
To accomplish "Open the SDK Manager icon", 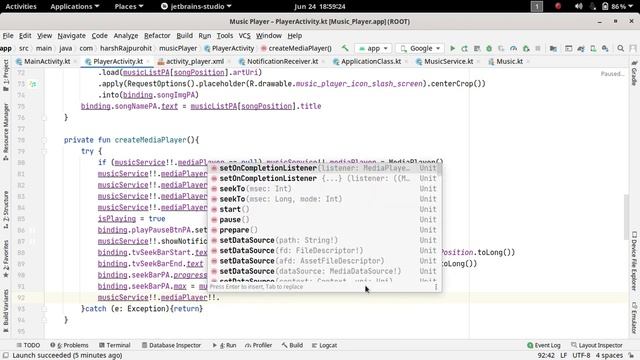I will (605, 48).
